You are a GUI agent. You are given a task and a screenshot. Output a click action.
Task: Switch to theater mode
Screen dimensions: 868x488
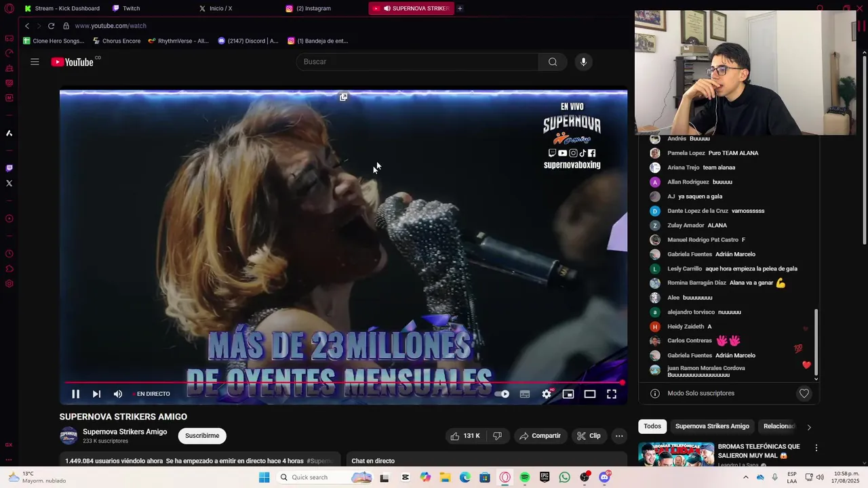[590, 394]
